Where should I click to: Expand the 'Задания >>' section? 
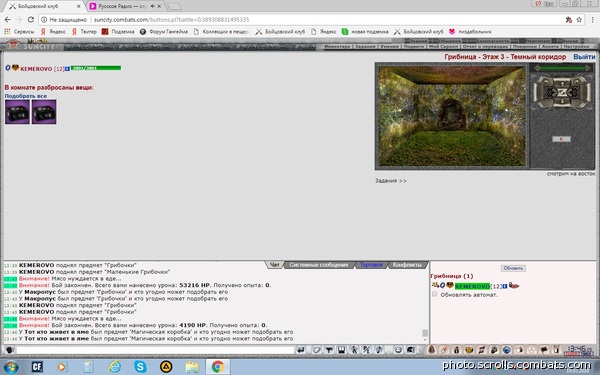391,181
